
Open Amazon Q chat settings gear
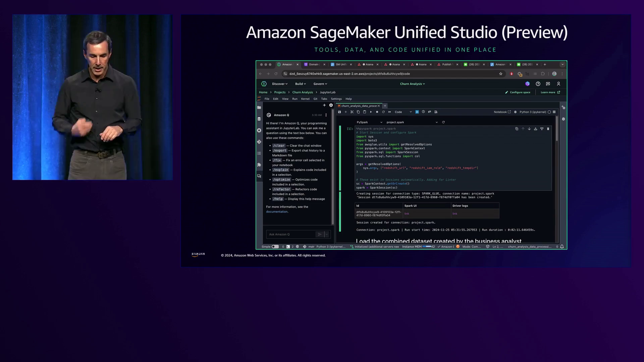pyautogui.click(x=331, y=105)
